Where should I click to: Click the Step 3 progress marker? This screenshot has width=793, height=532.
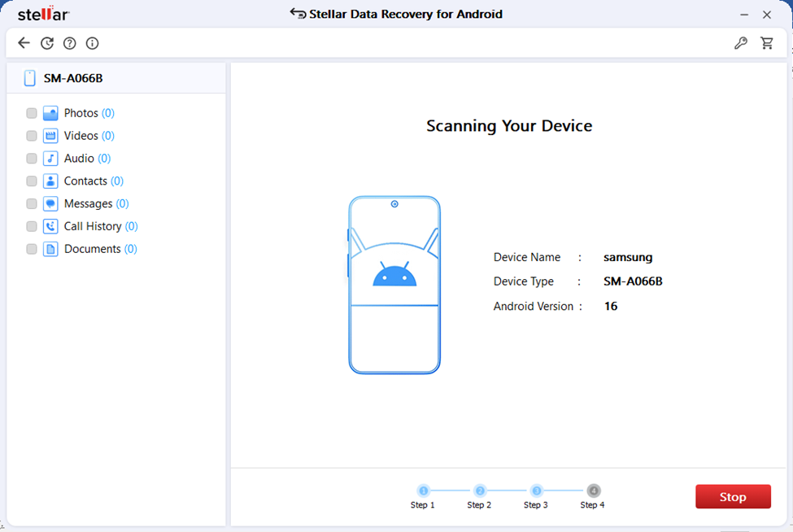[x=537, y=491]
